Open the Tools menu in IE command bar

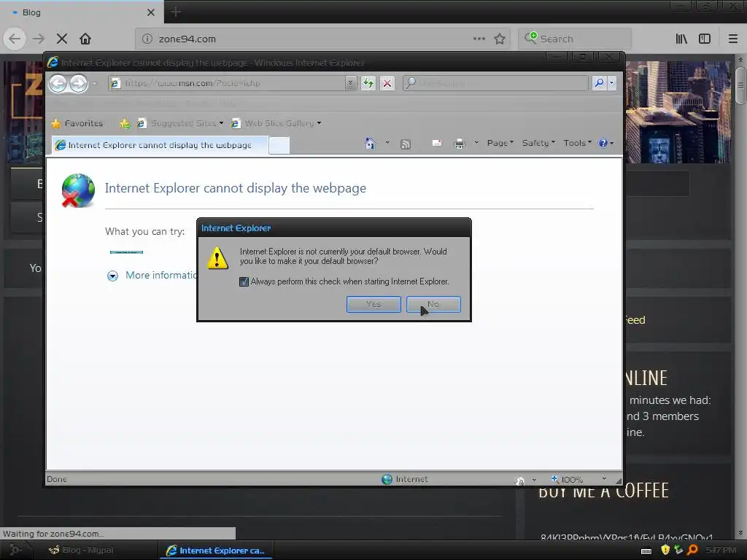tap(578, 143)
